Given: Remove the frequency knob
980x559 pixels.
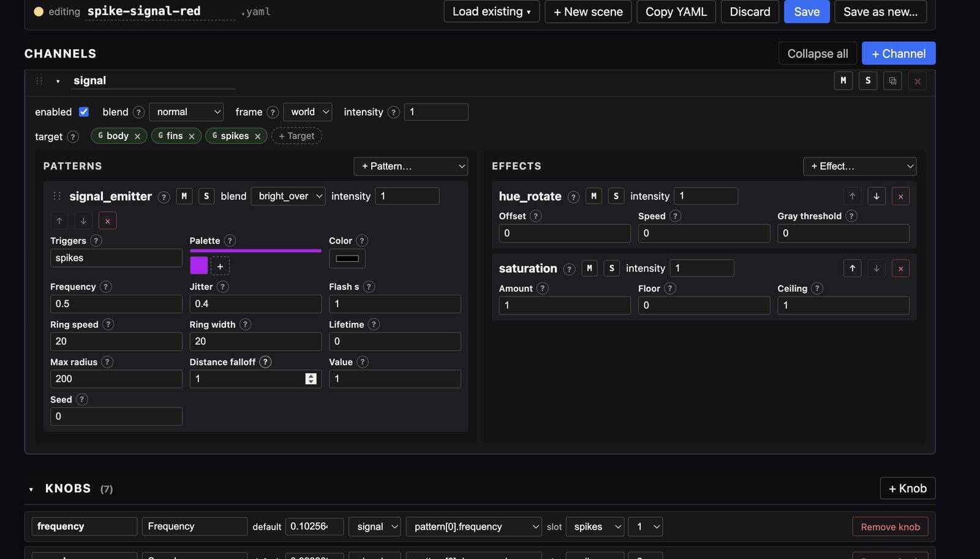Looking at the screenshot, I should tap(890, 527).
